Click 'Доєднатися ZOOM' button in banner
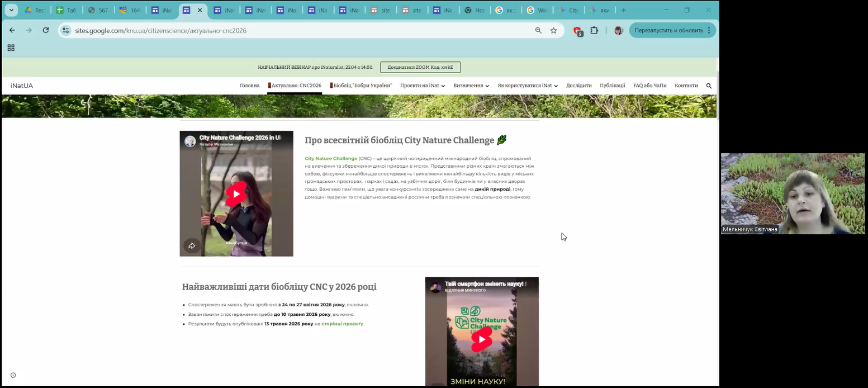 [420, 67]
